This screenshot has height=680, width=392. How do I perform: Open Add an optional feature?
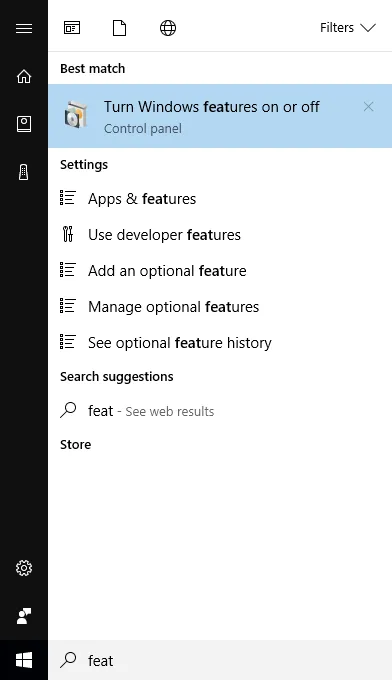coord(220,271)
